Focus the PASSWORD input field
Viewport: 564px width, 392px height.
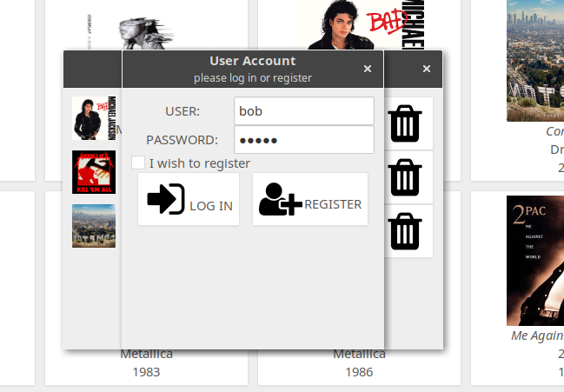[x=304, y=140]
